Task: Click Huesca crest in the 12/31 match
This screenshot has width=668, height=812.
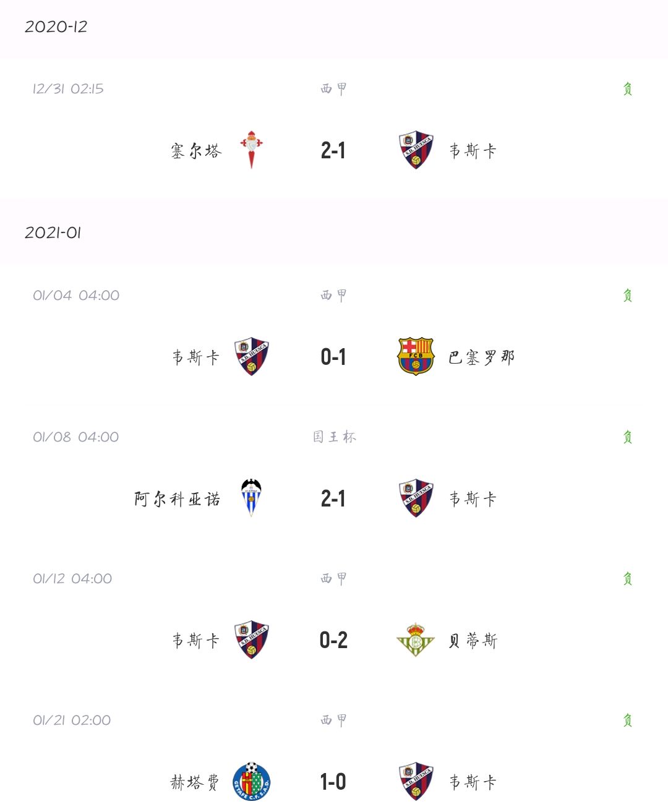Action: tap(416, 150)
